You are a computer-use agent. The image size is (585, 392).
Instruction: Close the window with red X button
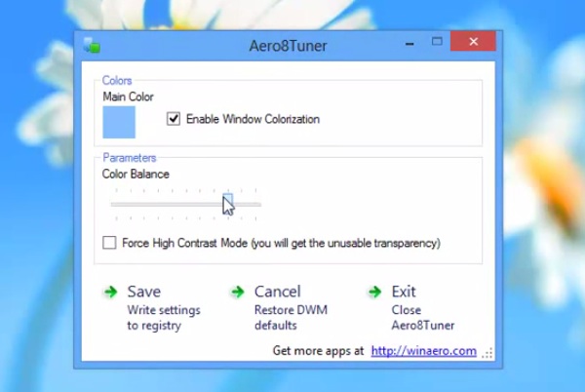point(473,41)
